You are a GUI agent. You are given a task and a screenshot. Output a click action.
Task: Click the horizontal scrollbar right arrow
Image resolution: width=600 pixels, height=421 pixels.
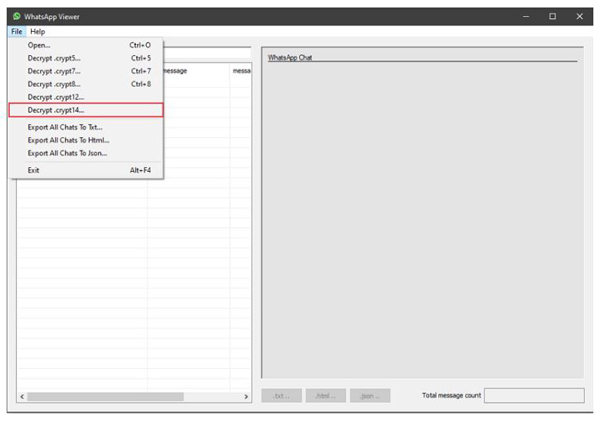(247, 397)
